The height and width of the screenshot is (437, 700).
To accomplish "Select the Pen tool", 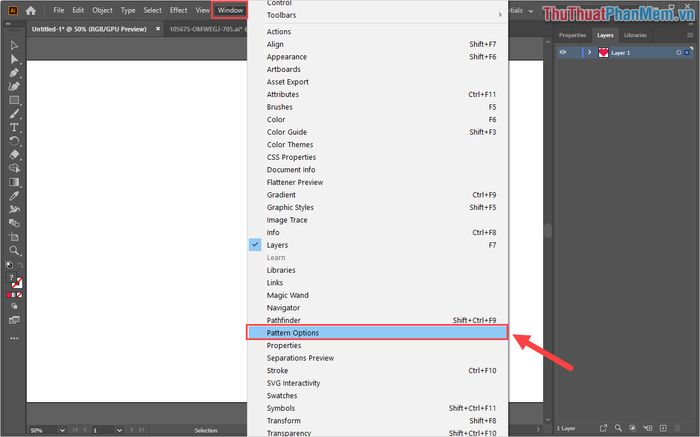I will [14, 73].
